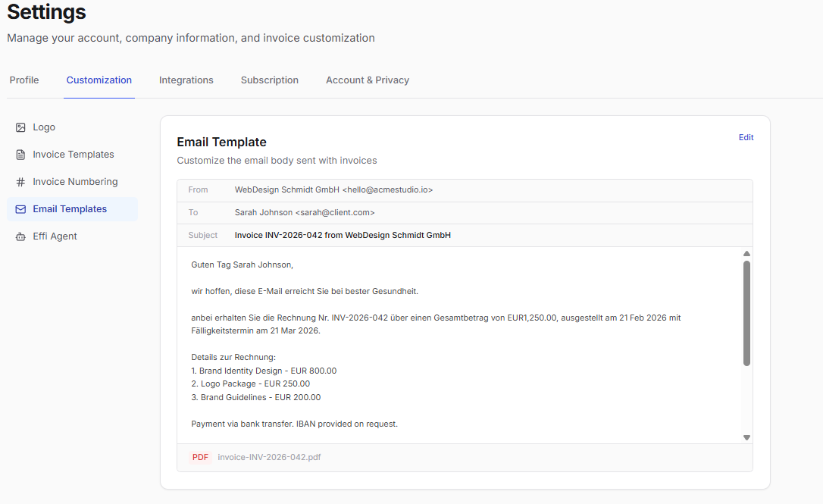Image resolution: width=823 pixels, height=504 pixels.
Task: Click the red PDF attachment badge
Action: click(200, 457)
